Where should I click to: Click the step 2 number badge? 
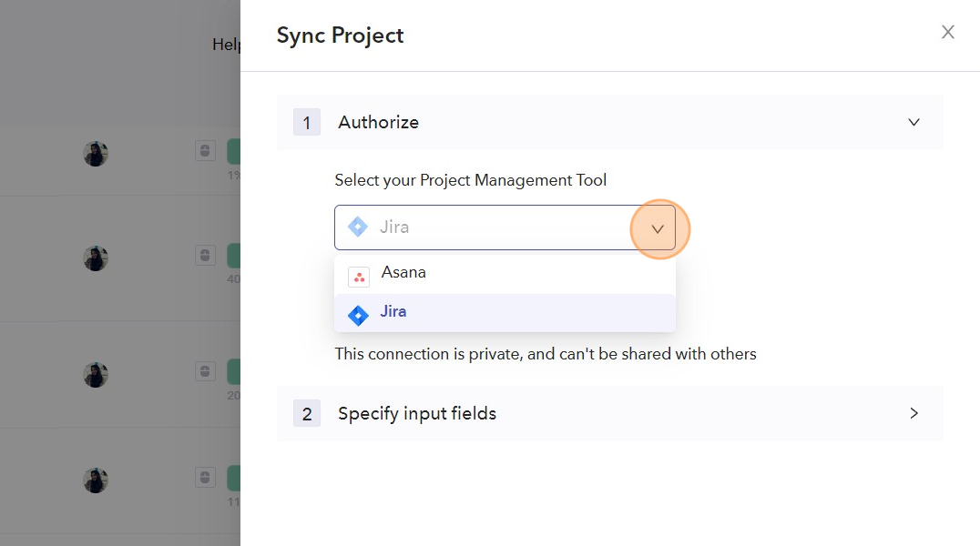[307, 414]
